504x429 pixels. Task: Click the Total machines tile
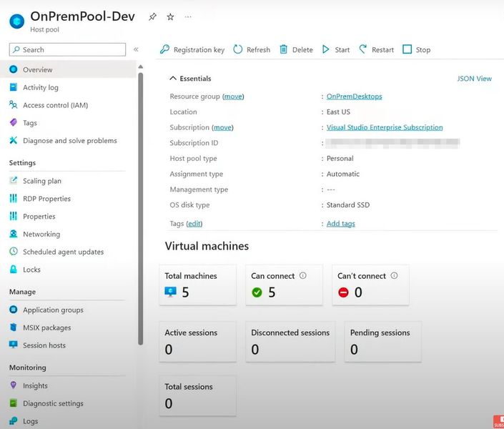[198, 285]
